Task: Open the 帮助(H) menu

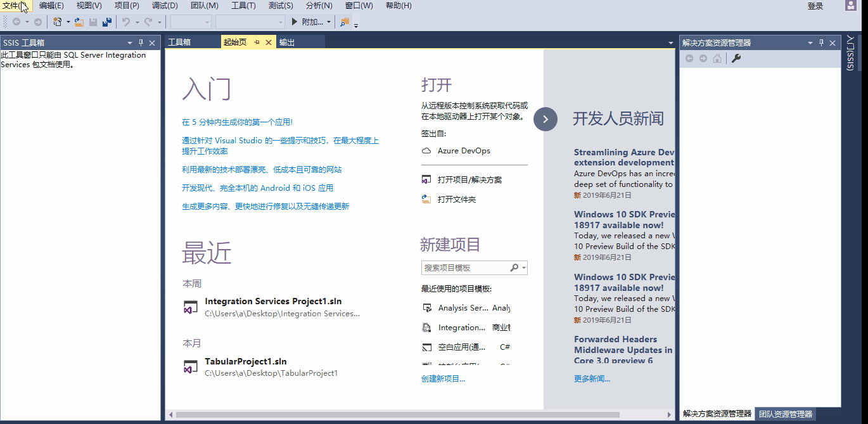Action: [x=399, y=6]
